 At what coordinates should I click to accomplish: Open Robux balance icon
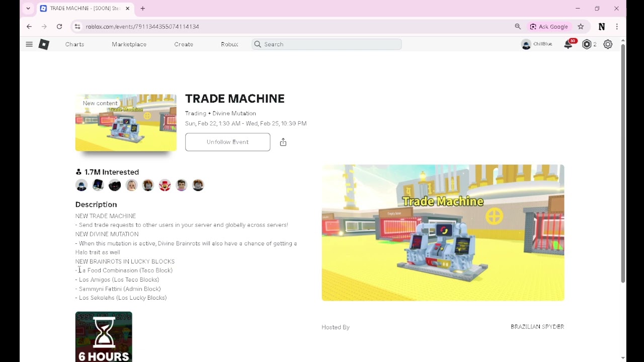tap(587, 44)
